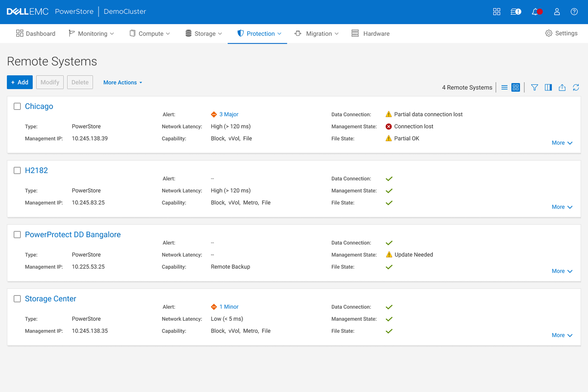Refresh the remote systems list
The height and width of the screenshot is (392, 588).
coord(576,87)
